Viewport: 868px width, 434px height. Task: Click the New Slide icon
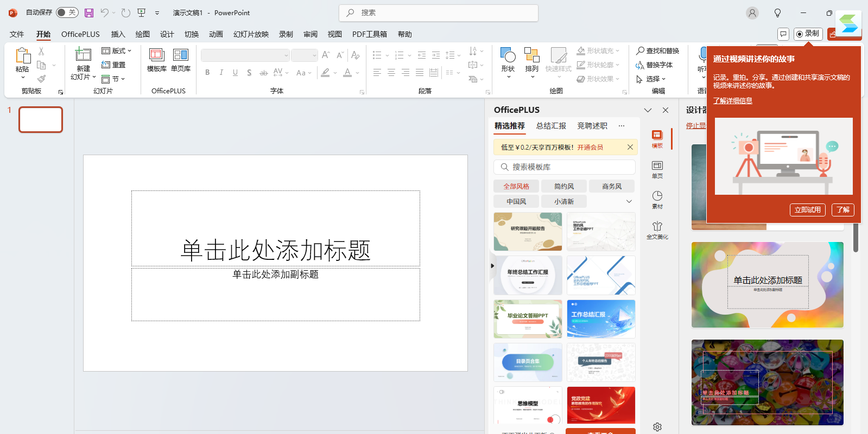83,55
